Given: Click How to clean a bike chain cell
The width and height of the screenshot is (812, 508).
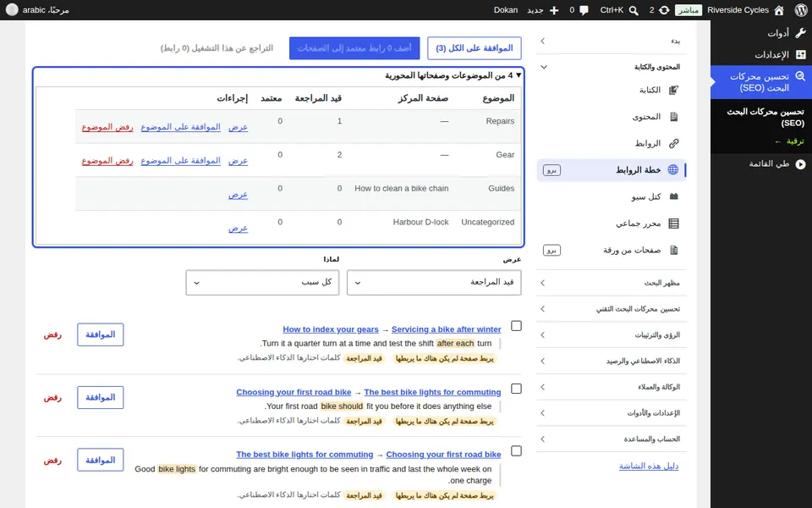Looking at the screenshot, I should click(x=401, y=188).
